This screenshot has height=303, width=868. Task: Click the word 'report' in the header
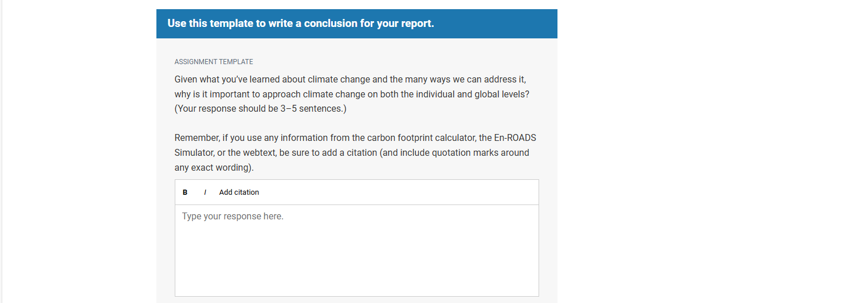[417, 24]
